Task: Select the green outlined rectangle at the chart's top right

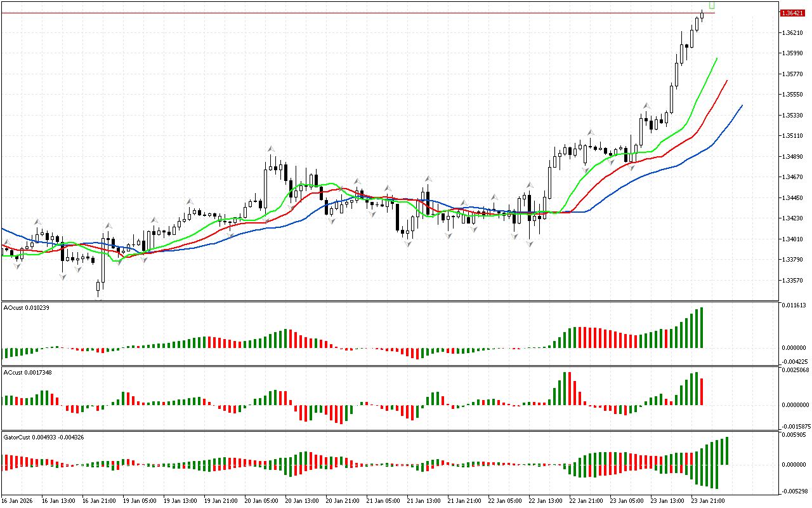Action: click(712, 4)
